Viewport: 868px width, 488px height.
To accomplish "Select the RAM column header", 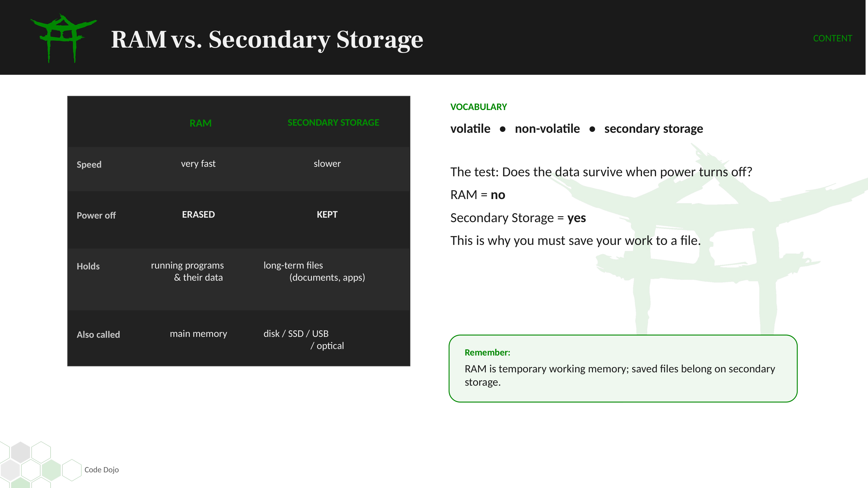I will click(201, 123).
